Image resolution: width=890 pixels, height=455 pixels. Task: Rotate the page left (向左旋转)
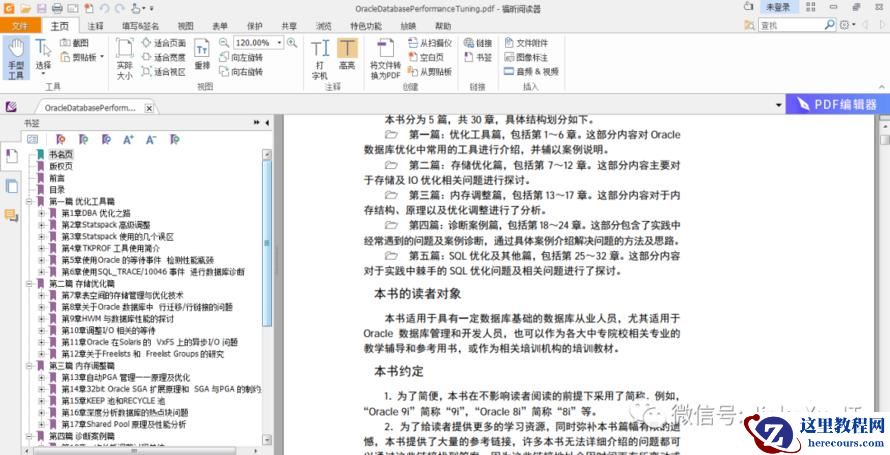[x=241, y=57]
